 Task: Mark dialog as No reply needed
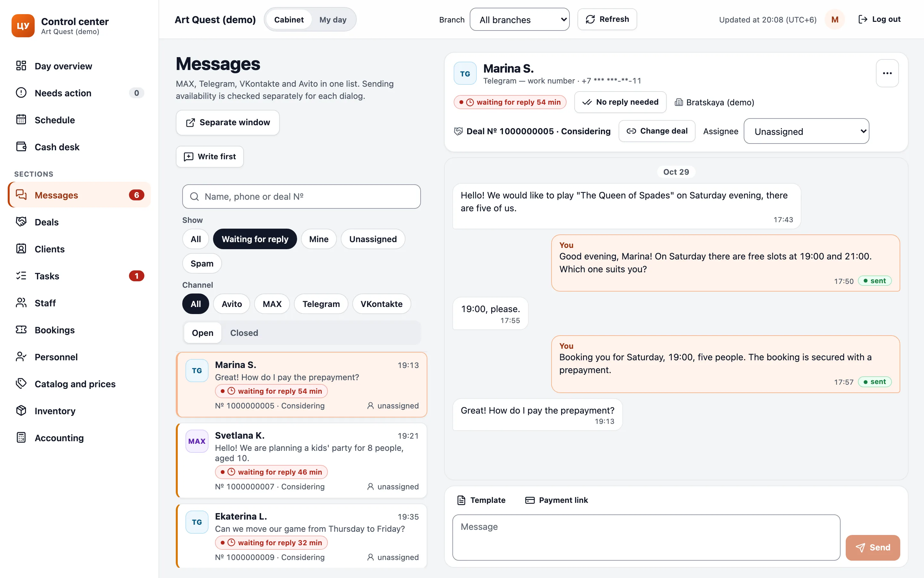click(620, 102)
